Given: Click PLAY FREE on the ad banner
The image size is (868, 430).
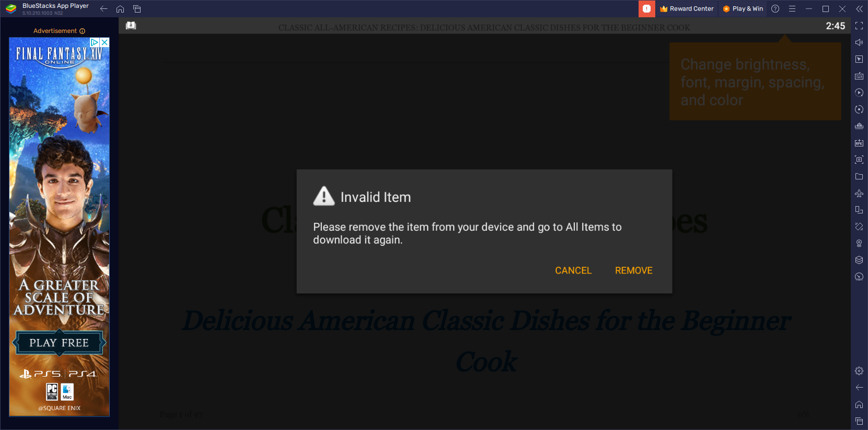Looking at the screenshot, I should [x=59, y=343].
